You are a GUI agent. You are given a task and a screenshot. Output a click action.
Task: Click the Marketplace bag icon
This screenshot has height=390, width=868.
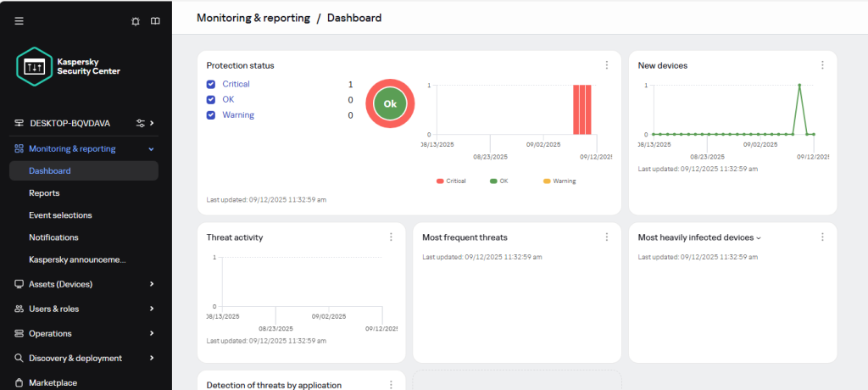(x=19, y=383)
